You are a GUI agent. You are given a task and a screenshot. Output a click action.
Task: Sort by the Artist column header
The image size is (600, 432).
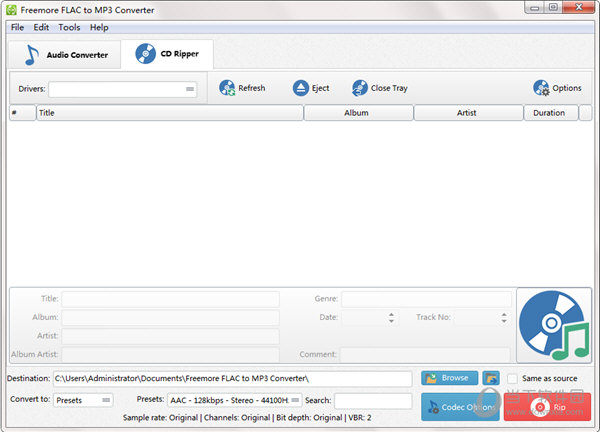coord(469,113)
